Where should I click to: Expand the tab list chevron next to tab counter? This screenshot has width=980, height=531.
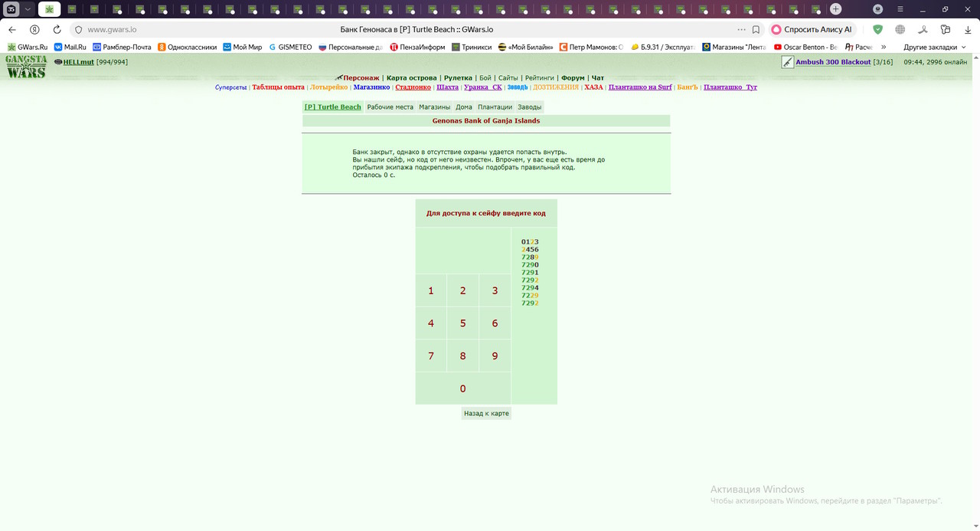28,9
